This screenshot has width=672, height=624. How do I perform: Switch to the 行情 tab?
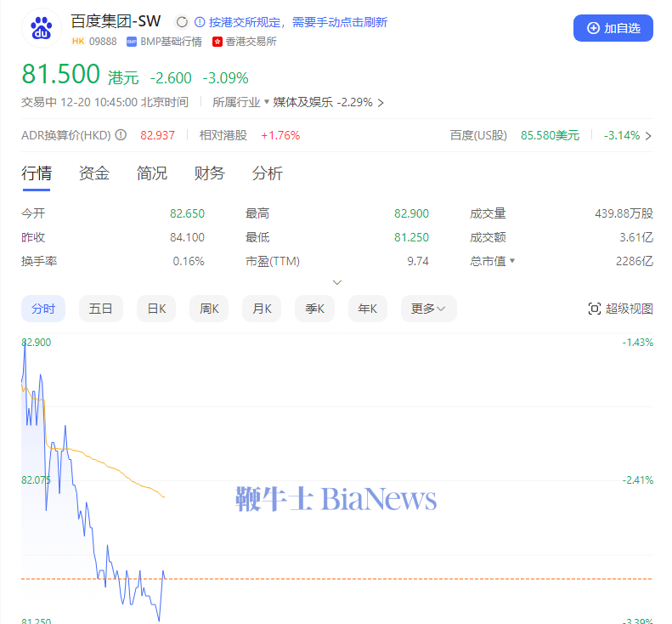click(37, 173)
